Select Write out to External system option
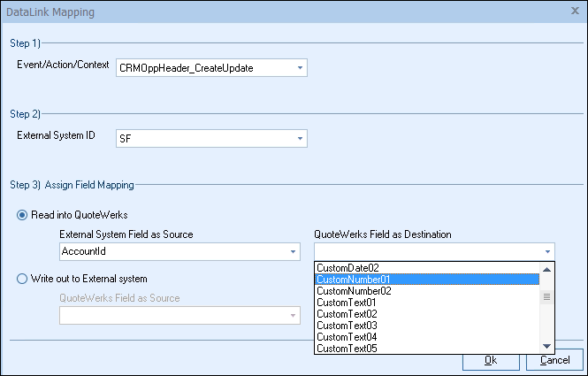The height and width of the screenshot is (376, 588). click(22, 279)
